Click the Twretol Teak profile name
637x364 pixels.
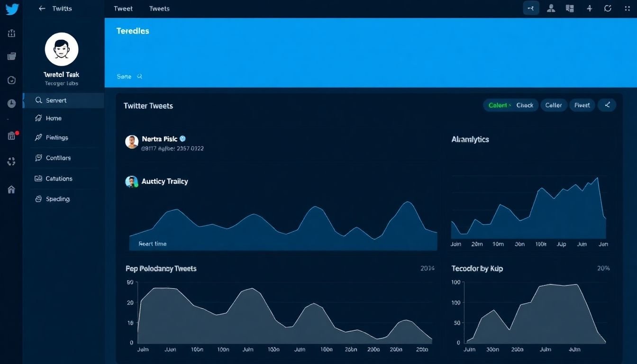point(62,74)
